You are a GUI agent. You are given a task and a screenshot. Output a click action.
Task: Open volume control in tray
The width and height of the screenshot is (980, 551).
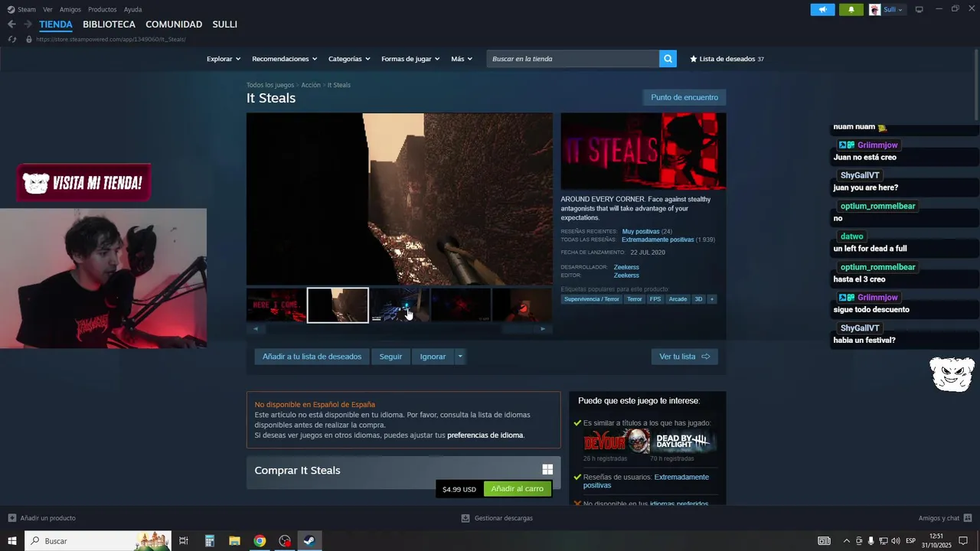click(x=896, y=541)
